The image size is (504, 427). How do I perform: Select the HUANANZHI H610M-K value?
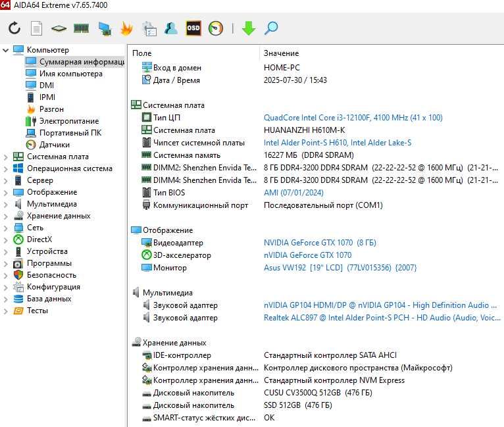point(304,130)
